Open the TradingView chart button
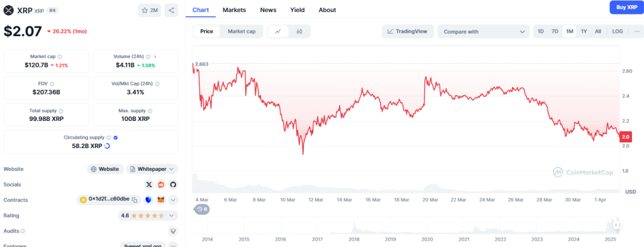Image resolution: width=644 pixels, height=247 pixels. (x=408, y=32)
